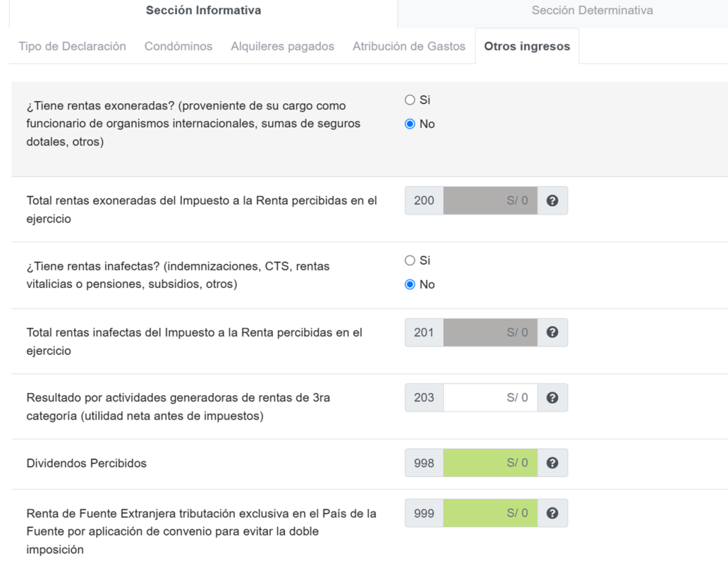This screenshot has height=561, width=728.
Task: Show help for field 999 Fuente Extranjera
Action: coord(552,513)
